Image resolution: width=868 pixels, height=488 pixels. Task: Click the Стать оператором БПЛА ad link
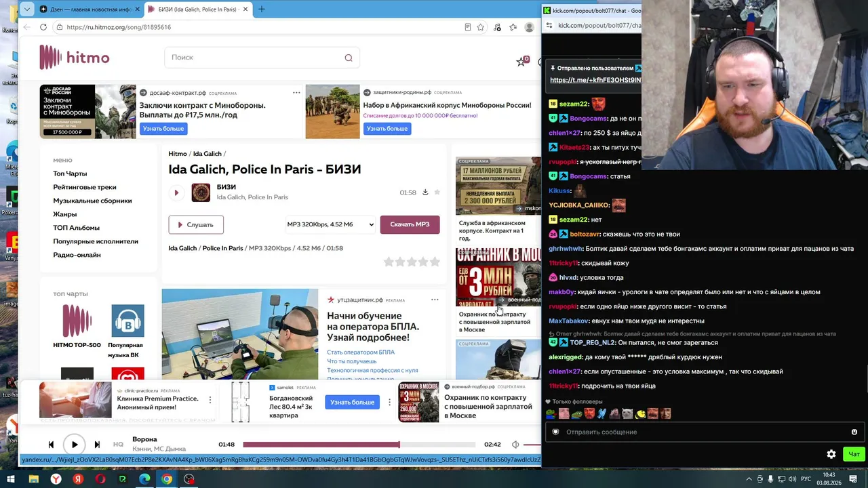tap(361, 352)
